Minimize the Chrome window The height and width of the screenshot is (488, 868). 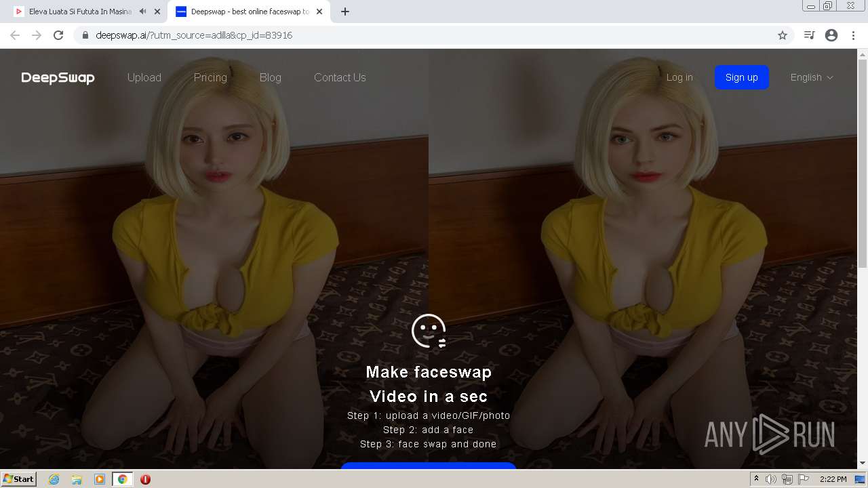click(811, 6)
